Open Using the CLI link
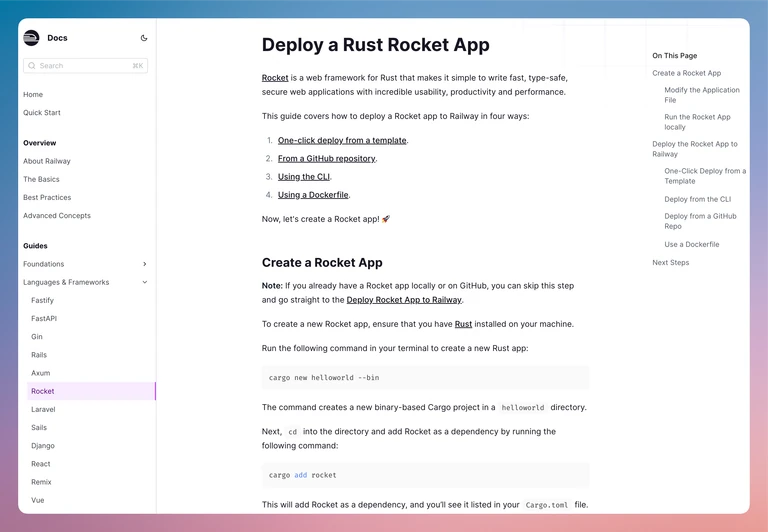Image resolution: width=768 pixels, height=532 pixels. point(304,177)
